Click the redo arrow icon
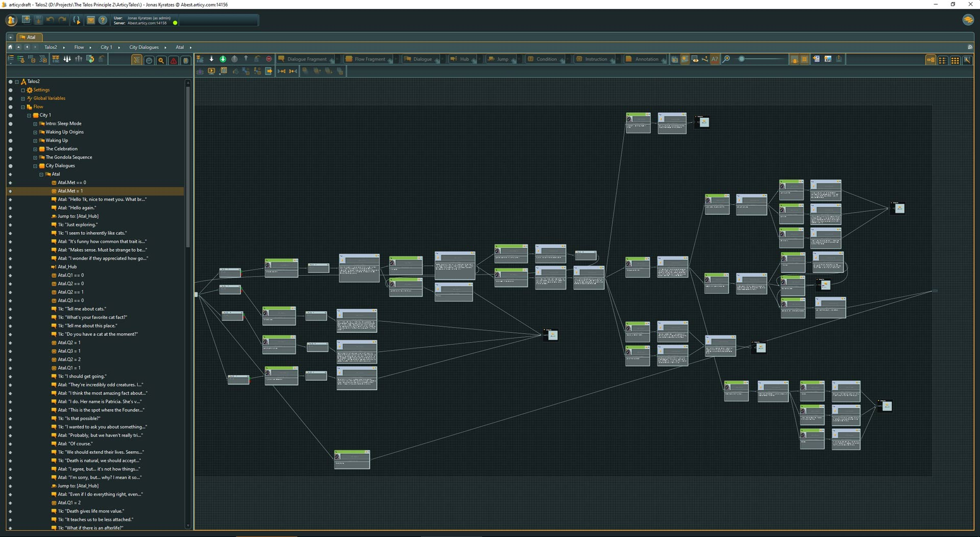This screenshot has height=537, width=980. [62, 20]
